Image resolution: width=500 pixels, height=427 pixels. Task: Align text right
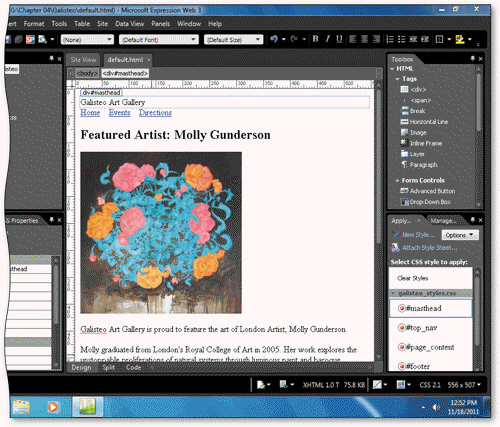tap(377, 39)
